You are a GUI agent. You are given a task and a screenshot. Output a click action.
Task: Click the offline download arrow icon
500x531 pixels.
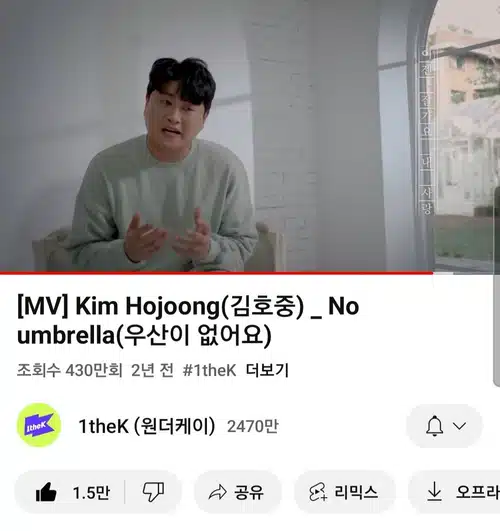tap(434, 492)
